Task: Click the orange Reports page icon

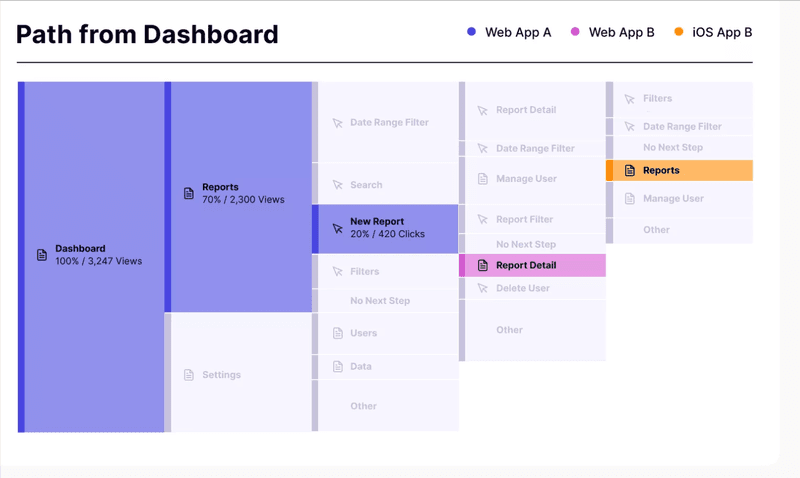Action: pyautogui.click(x=630, y=171)
